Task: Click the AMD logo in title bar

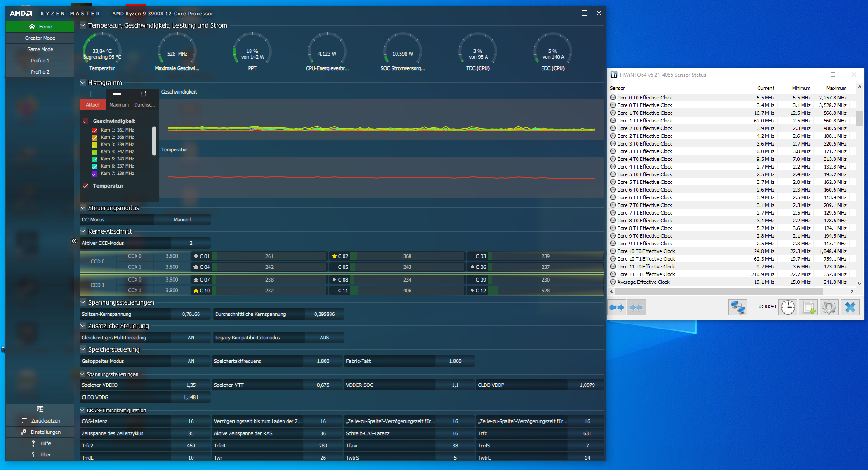Action: pos(21,14)
